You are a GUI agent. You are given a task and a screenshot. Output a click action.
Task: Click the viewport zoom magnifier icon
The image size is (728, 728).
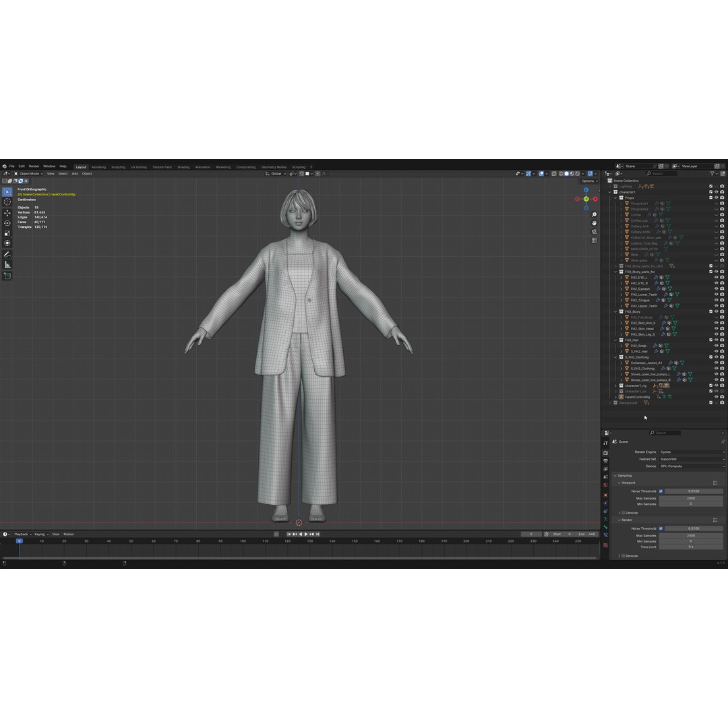(594, 215)
